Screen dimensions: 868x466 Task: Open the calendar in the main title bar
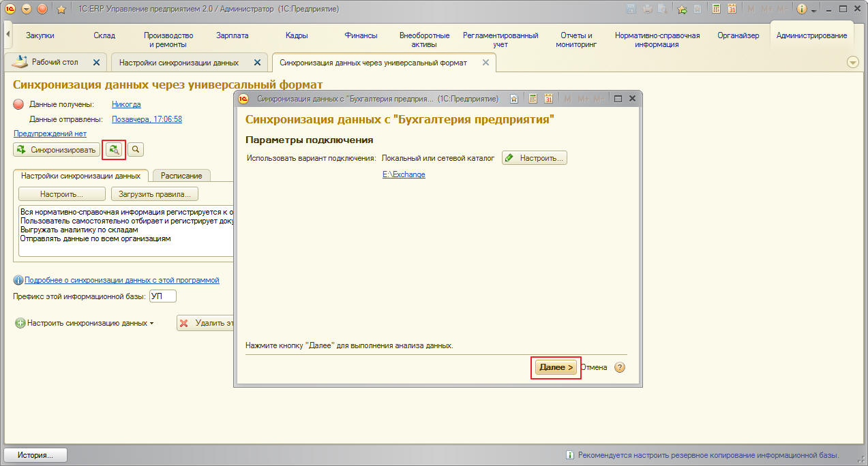tap(732, 9)
